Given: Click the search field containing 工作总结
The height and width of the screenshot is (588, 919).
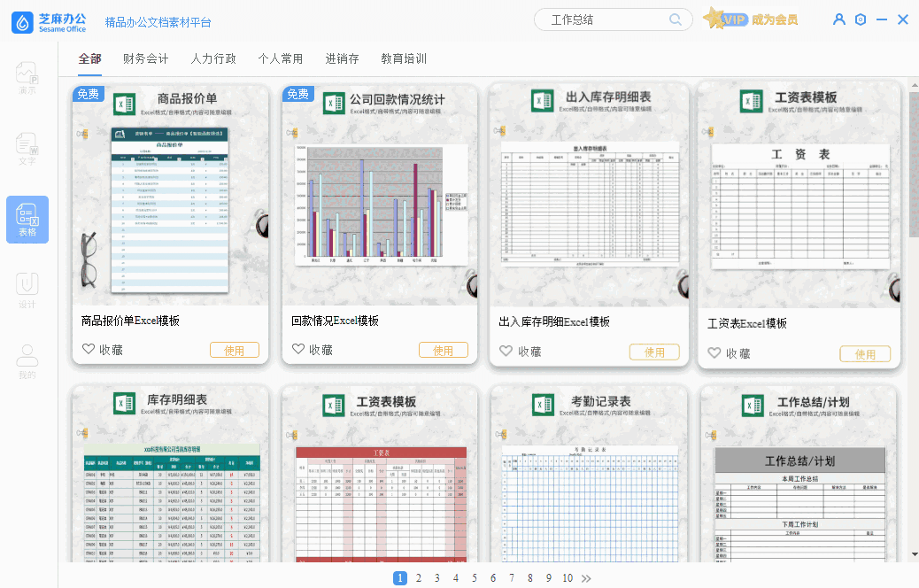Looking at the screenshot, I should 602,19.
